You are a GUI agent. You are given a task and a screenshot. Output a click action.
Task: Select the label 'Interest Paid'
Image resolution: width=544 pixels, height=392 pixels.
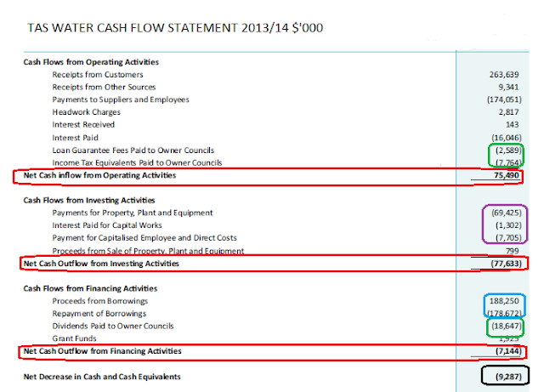pos(75,138)
